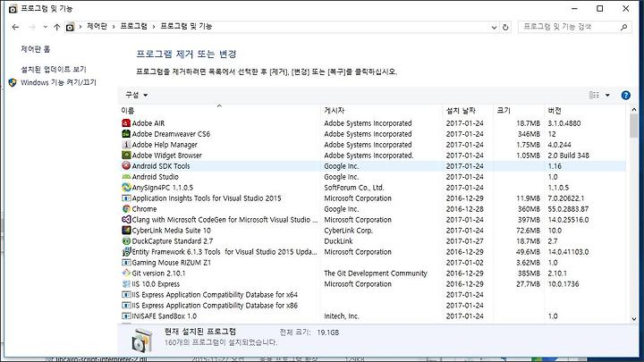Click version '14.0.41103.0' cell
The width and height of the screenshot is (644, 362).
568,251
